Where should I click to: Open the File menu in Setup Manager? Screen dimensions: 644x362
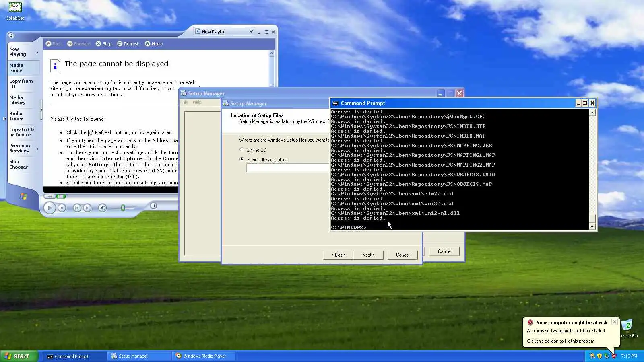[x=185, y=102]
